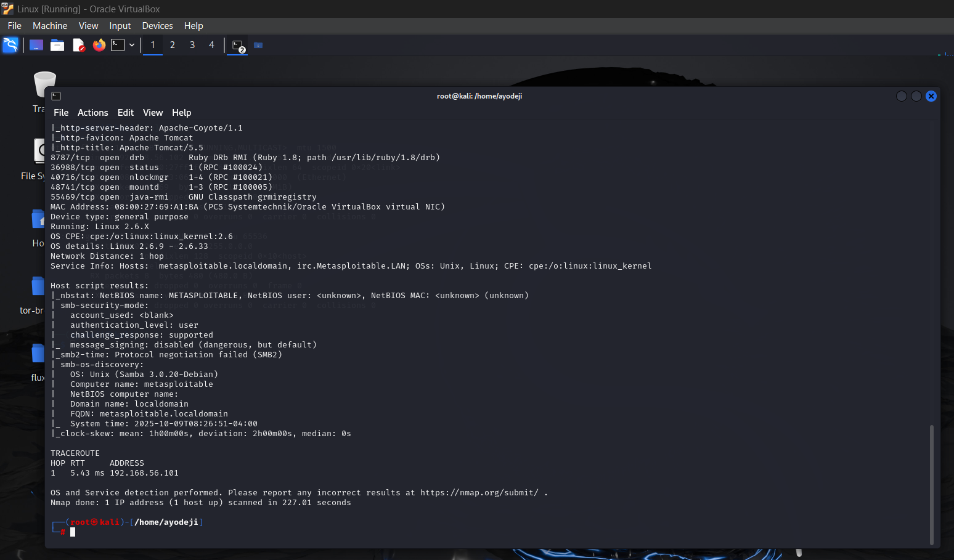Open VirtualBox Help menu
The width and height of the screenshot is (954, 560).
click(x=194, y=26)
